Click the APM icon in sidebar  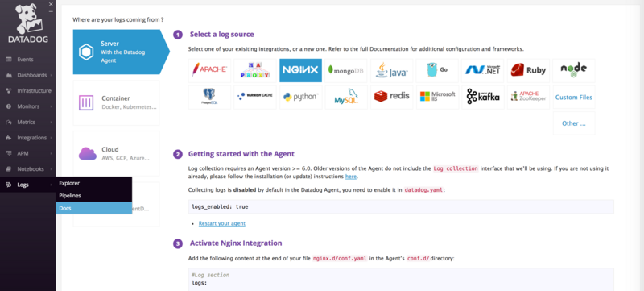[9, 153]
